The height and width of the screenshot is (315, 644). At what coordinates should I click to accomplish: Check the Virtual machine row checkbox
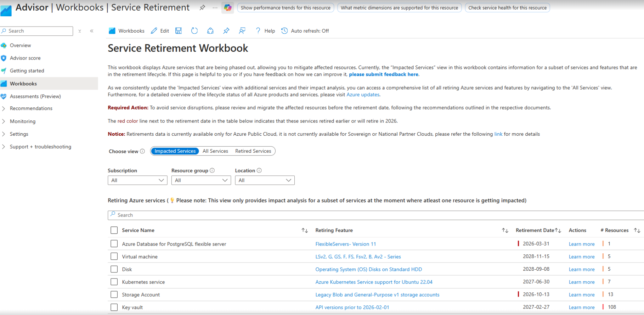coord(114,257)
